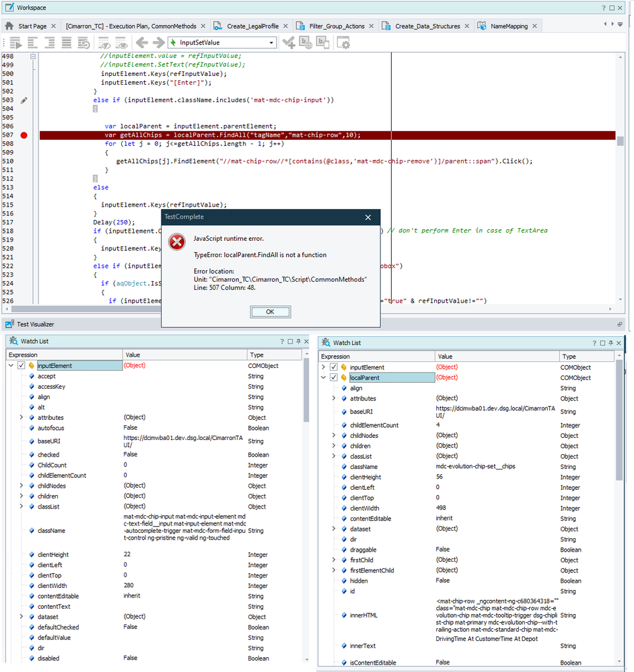This screenshot has width=634, height=672.
Task: Click the red error icon in dialog
Action: (x=177, y=242)
